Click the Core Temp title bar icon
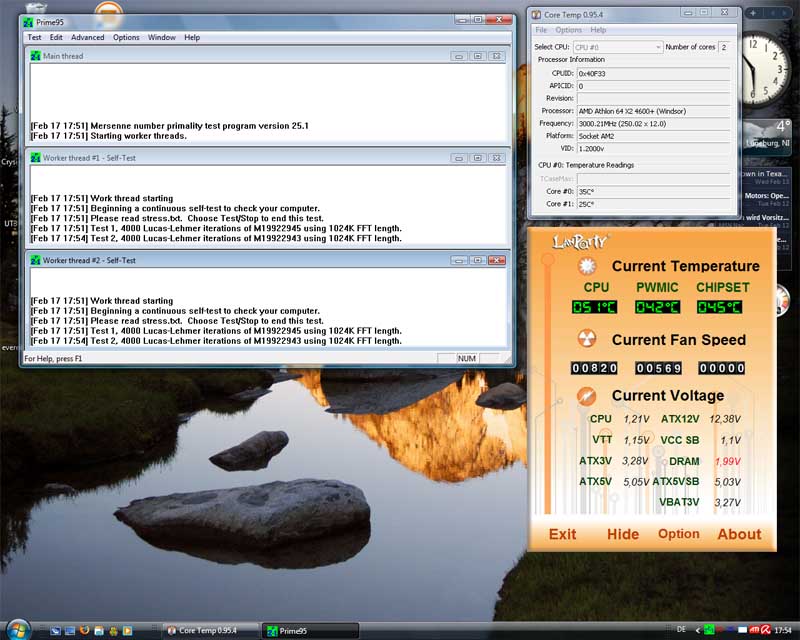 [x=536, y=15]
